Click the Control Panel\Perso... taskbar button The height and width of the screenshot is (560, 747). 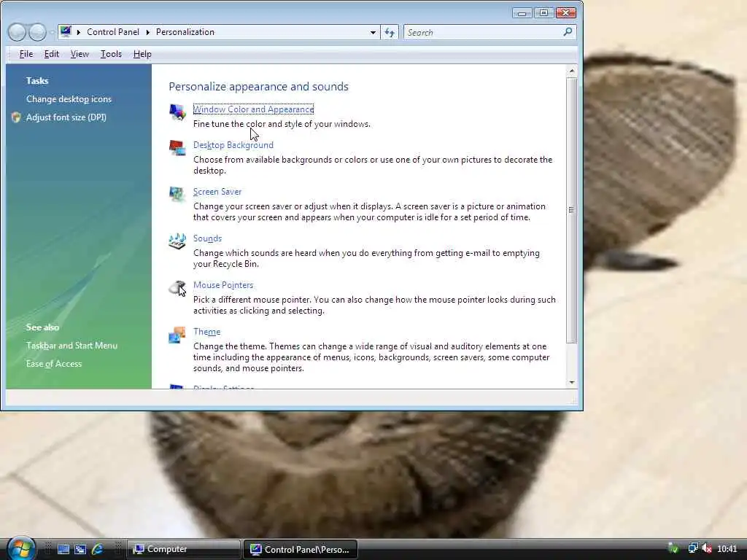(300, 549)
